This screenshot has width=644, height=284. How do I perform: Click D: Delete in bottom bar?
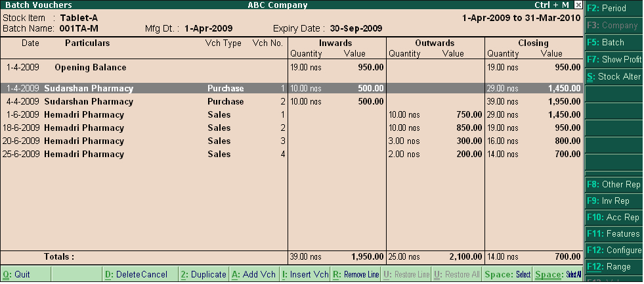pyautogui.click(x=140, y=275)
